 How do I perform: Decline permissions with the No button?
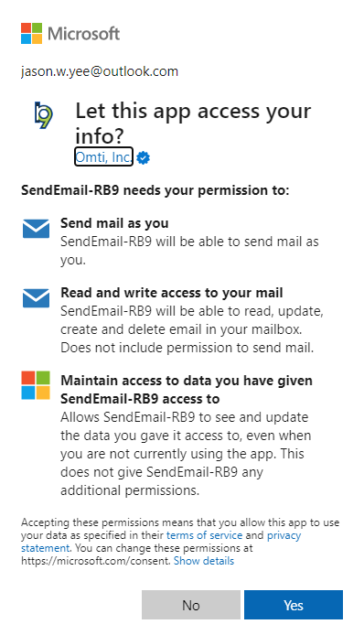[x=191, y=605]
